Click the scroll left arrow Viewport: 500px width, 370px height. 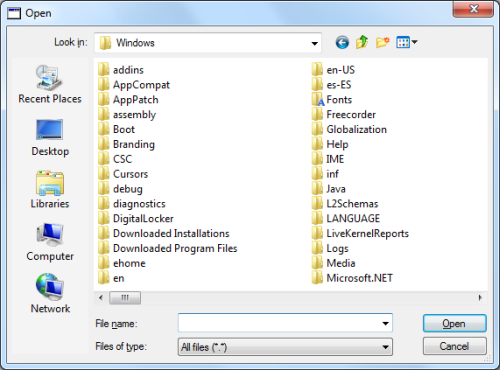point(101,298)
